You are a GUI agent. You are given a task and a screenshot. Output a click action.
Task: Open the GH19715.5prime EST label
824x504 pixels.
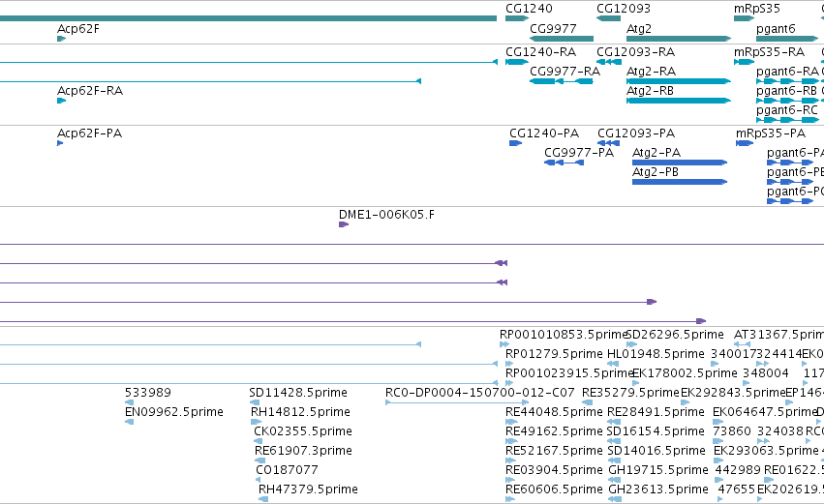point(657,470)
